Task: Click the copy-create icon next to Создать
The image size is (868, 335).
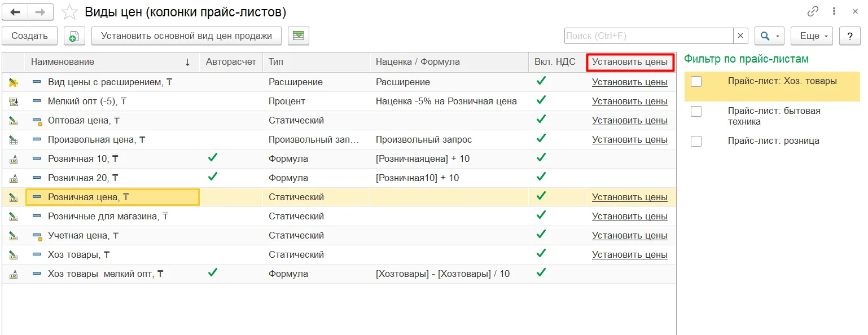Action: coord(74,36)
